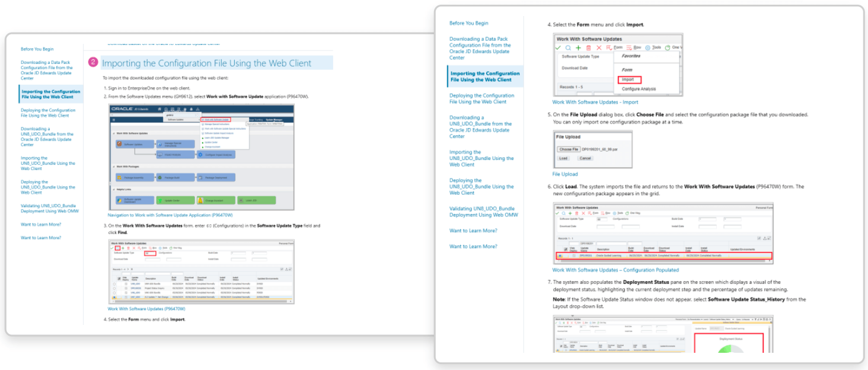868x370 pixels.
Task: Click the Package Assembly tile
Action: (135, 177)
